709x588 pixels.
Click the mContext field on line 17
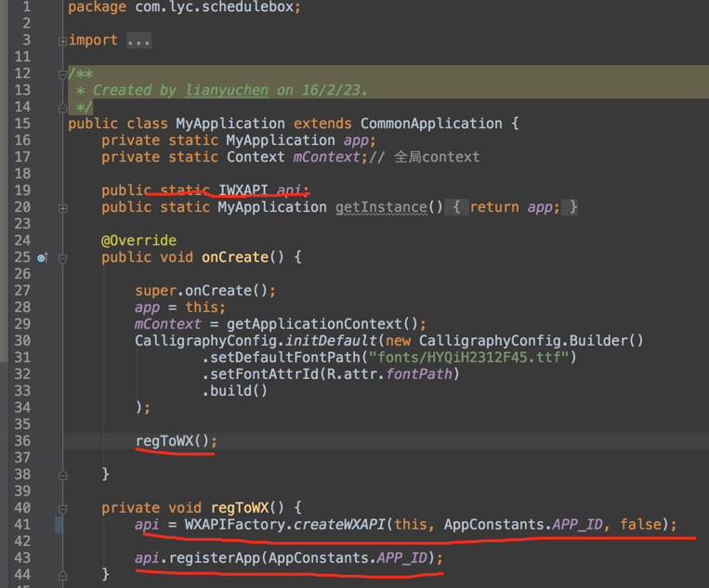(x=326, y=157)
